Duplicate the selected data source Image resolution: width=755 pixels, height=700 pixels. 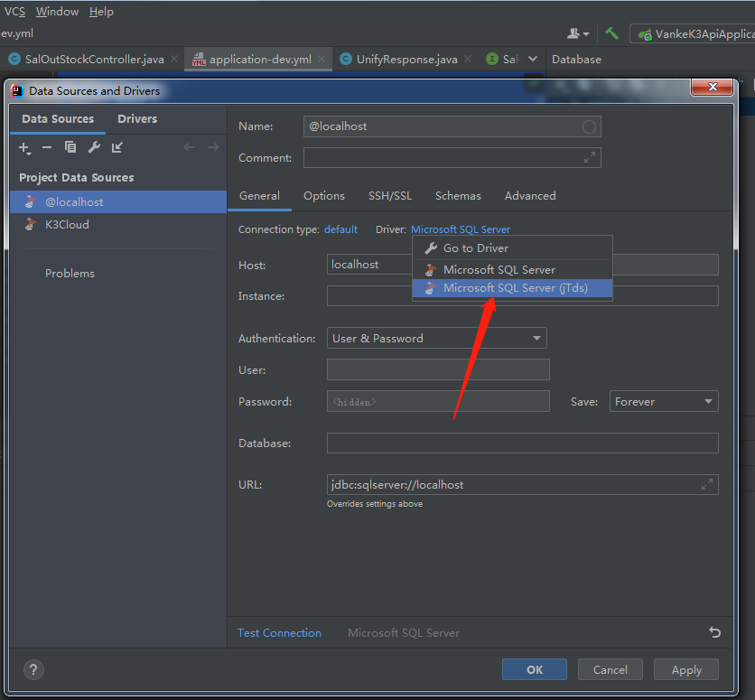(70, 147)
